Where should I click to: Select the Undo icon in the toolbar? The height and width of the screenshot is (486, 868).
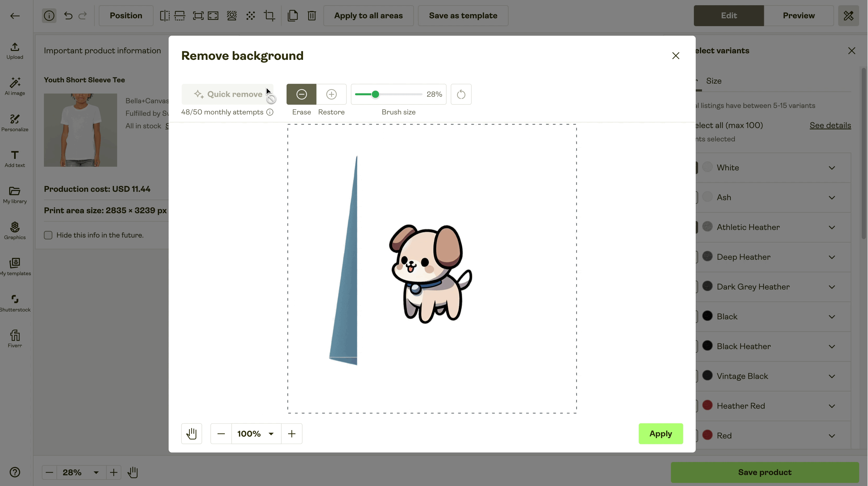pyautogui.click(x=68, y=15)
